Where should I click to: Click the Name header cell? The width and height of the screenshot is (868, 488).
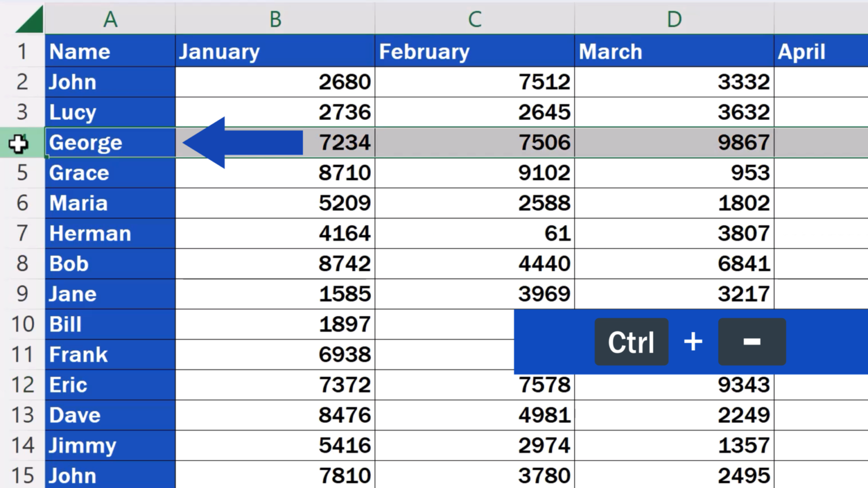110,51
